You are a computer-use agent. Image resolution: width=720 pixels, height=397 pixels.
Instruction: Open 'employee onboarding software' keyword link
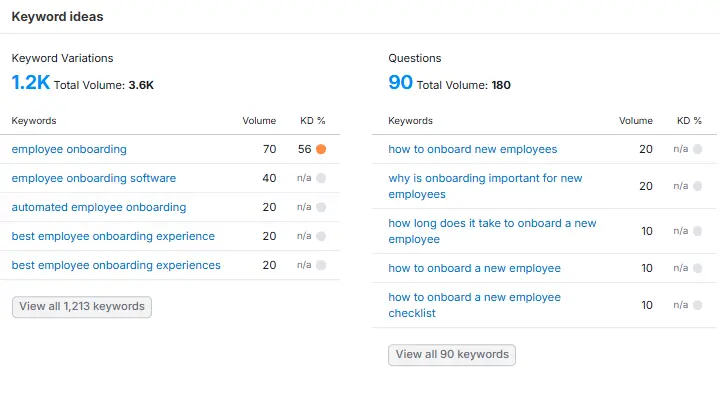(x=94, y=178)
